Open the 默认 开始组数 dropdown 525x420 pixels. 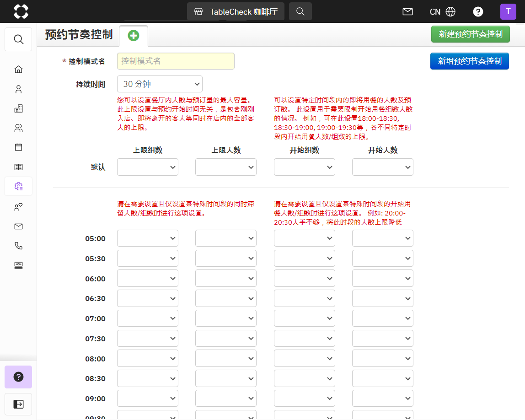point(305,167)
